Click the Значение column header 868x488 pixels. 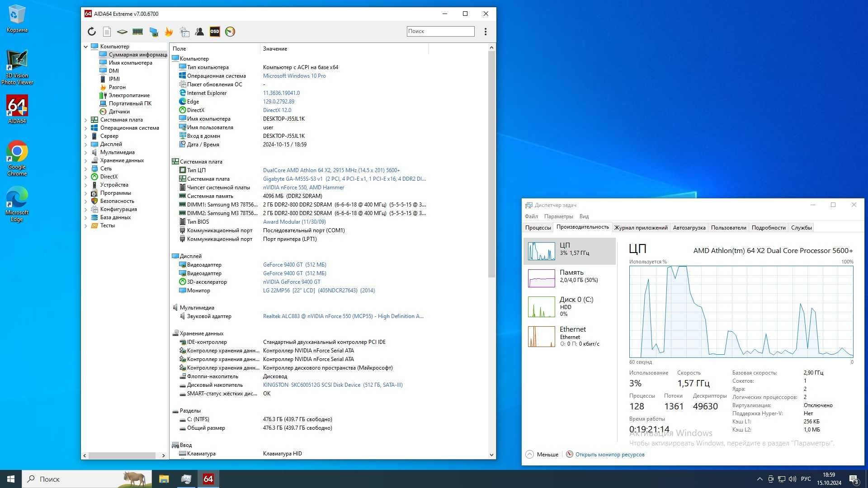click(344, 49)
